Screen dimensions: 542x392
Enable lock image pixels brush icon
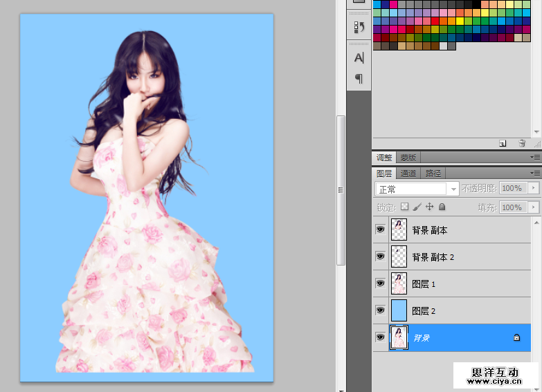[417, 207]
